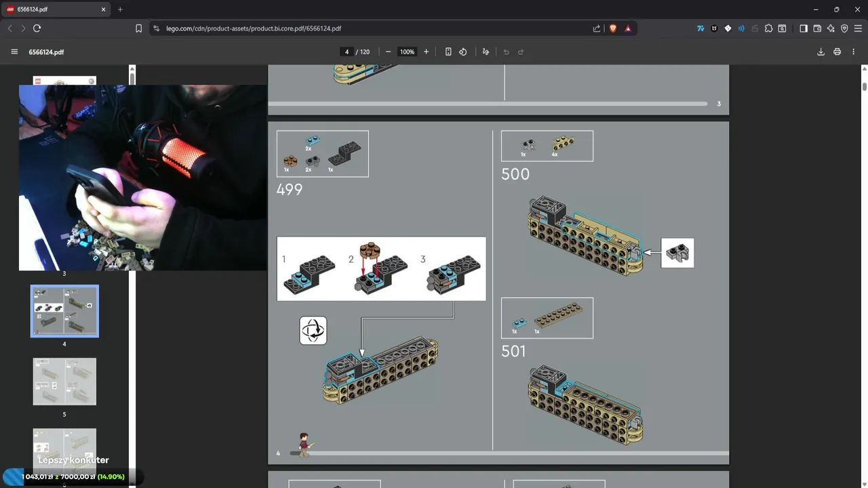868x488 pixels.
Task: Switch to the 6566124.pdf tab
Action: pyautogui.click(x=56, y=9)
